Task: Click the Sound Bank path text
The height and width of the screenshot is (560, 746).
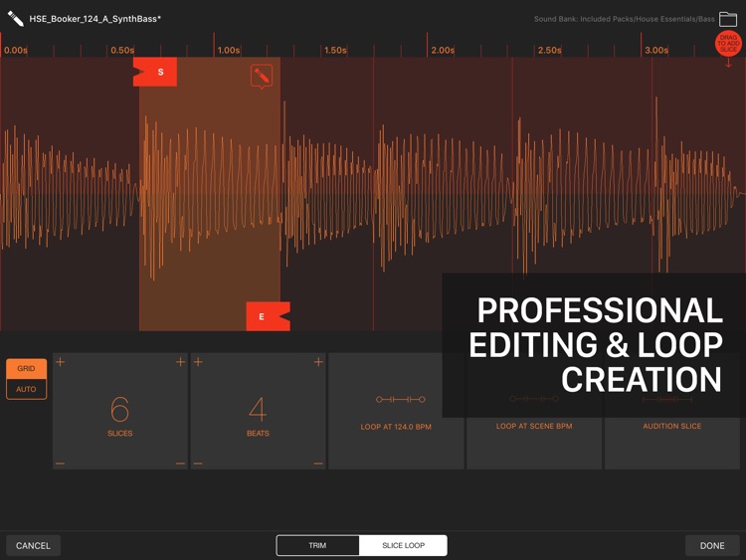Action: click(625, 19)
